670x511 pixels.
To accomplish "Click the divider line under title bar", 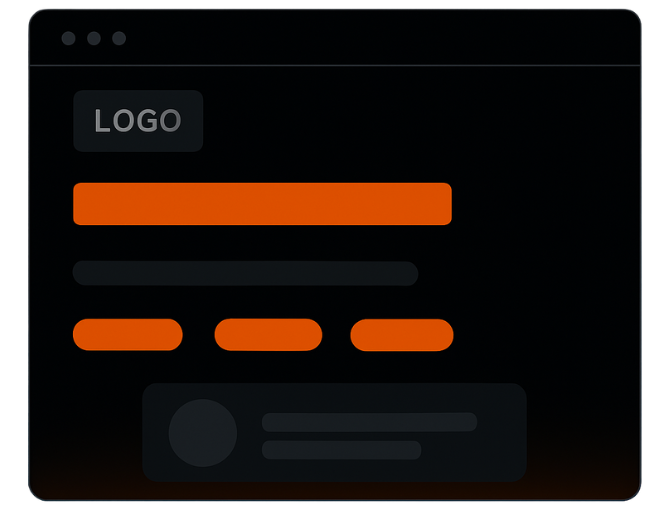I will pyautogui.click(x=335, y=65).
